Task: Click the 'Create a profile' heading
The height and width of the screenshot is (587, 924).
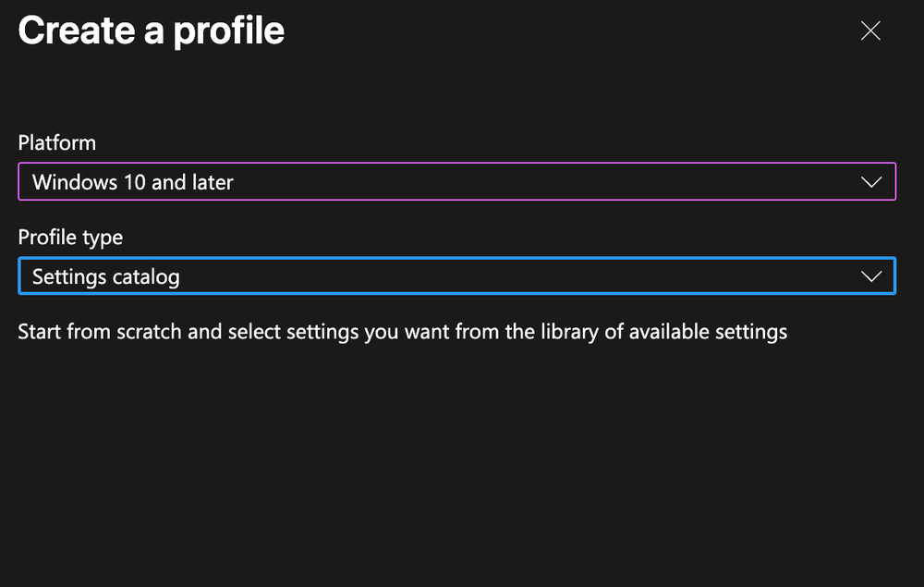Action: point(152,31)
